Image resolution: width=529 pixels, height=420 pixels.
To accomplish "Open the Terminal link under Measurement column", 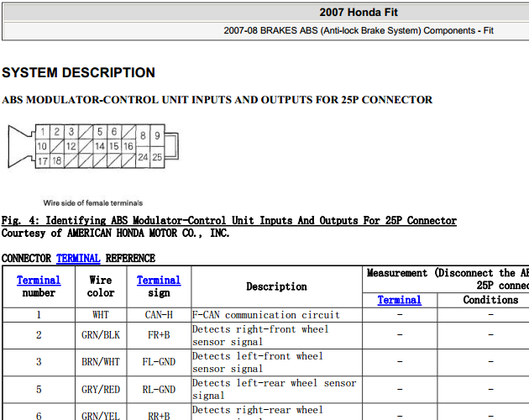I will coord(400,300).
